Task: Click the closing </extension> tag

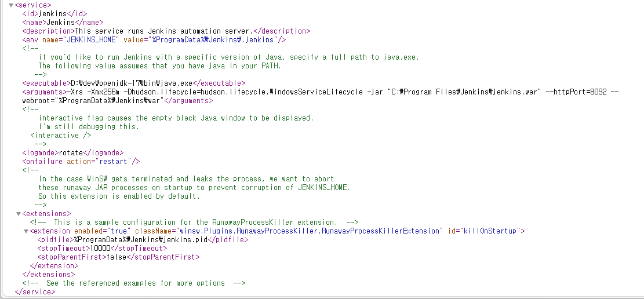Action: pos(54,266)
